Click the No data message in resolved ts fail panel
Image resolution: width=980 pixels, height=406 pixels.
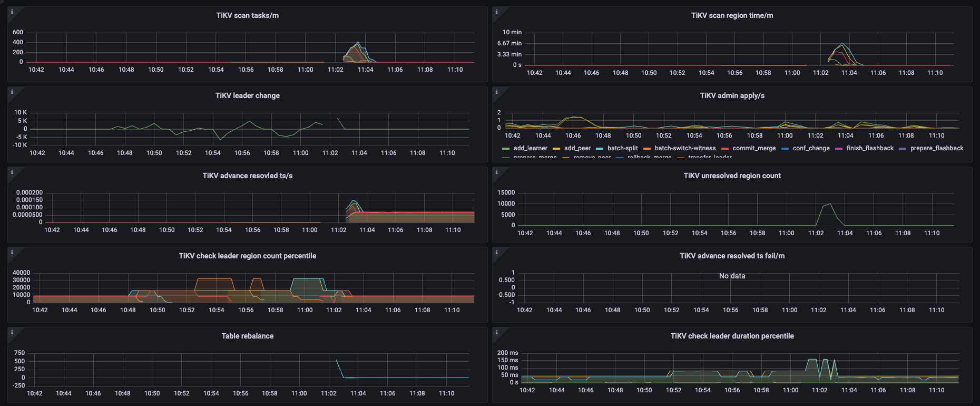[732, 276]
